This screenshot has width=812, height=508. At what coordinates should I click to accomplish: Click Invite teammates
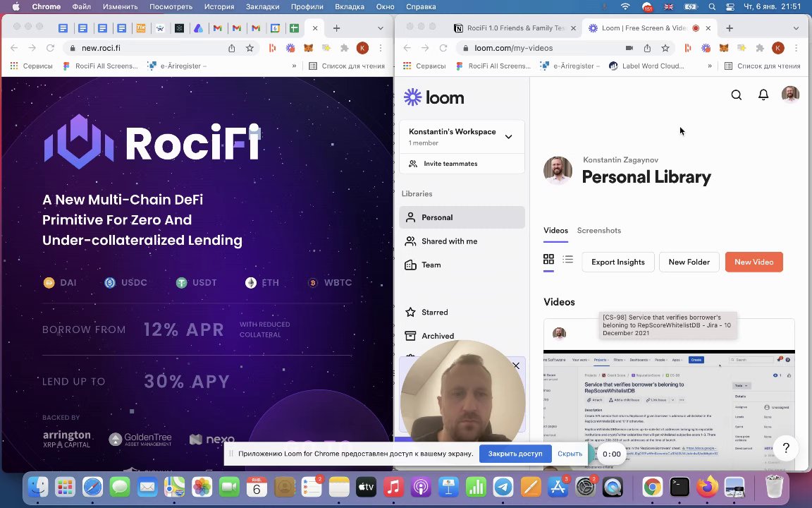click(462, 163)
